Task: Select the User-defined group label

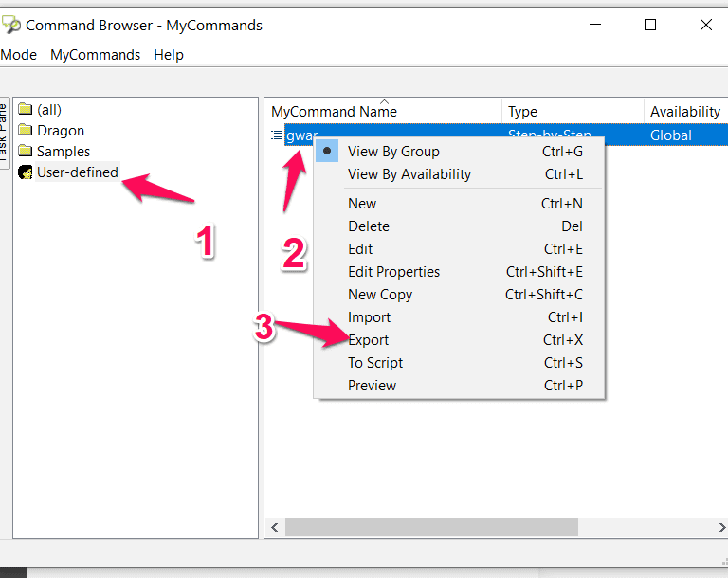Action: [78, 172]
